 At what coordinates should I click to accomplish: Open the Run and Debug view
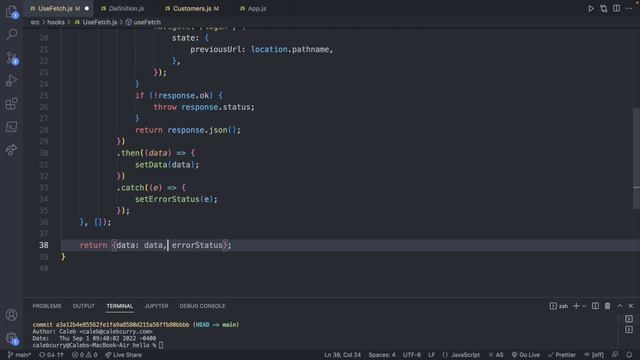(11, 80)
